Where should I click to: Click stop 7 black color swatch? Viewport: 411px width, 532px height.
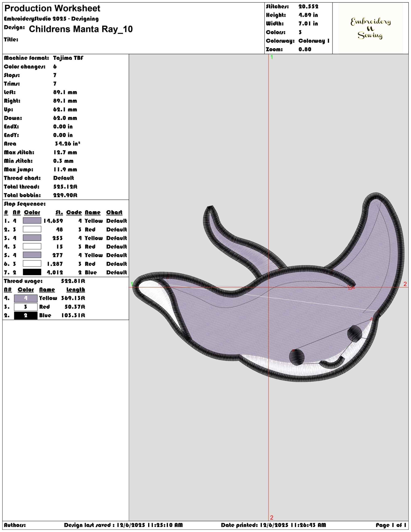(x=32, y=272)
